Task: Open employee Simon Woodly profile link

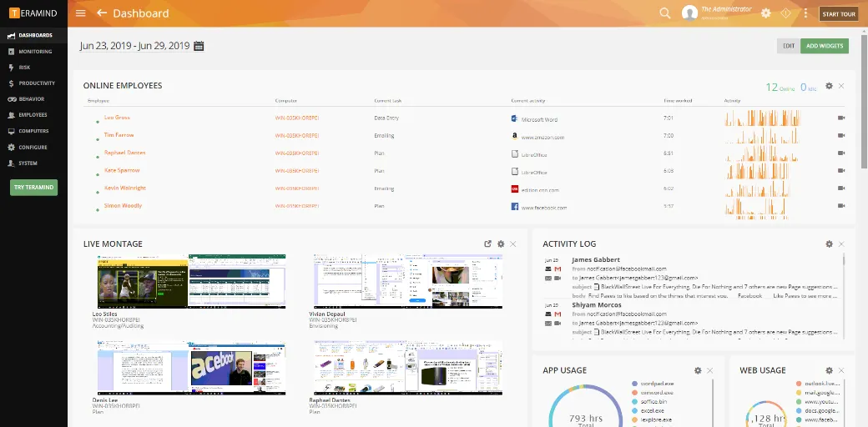Action: pyautogui.click(x=123, y=206)
